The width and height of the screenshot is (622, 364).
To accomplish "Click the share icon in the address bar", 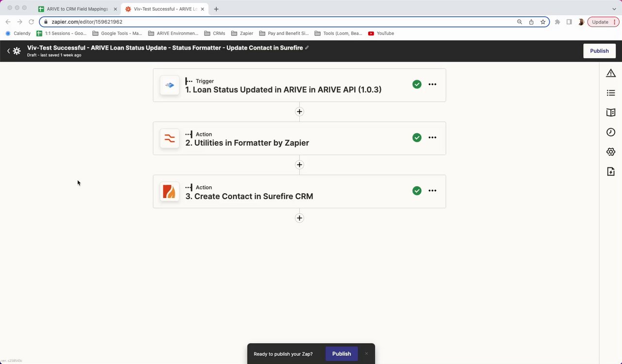I will point(531,22).
